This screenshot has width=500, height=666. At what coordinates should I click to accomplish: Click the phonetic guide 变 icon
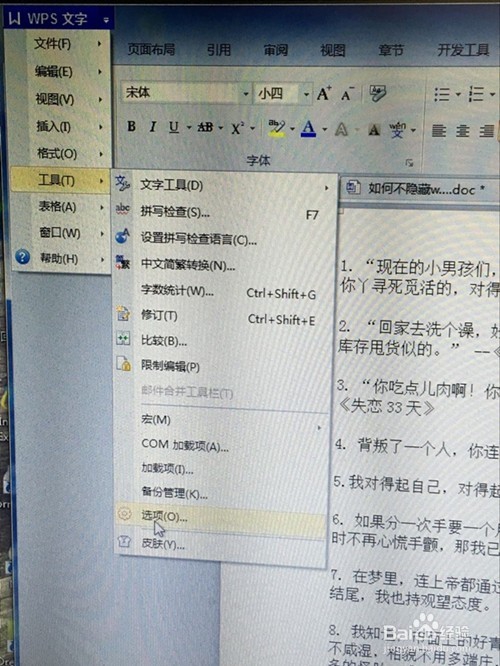click(398, 130)
